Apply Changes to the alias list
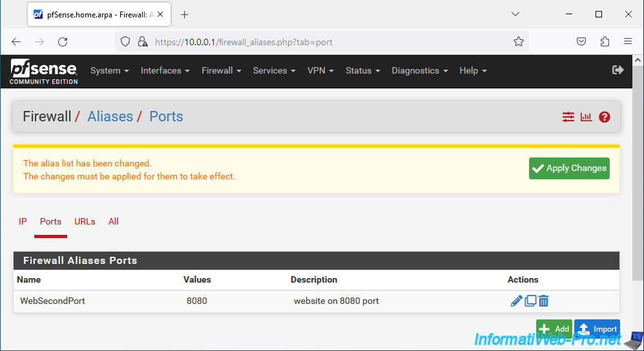The height and width of the screenshot is (351, 644). [569, 168]
